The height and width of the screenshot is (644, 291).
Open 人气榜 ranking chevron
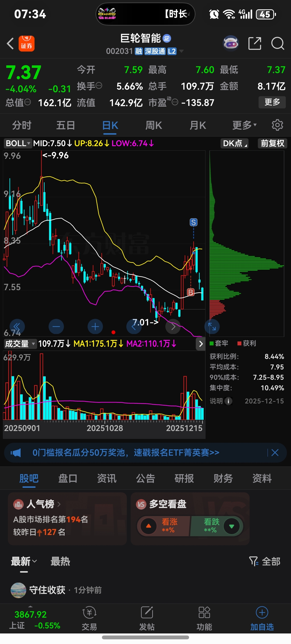click(x=59, y=504)
